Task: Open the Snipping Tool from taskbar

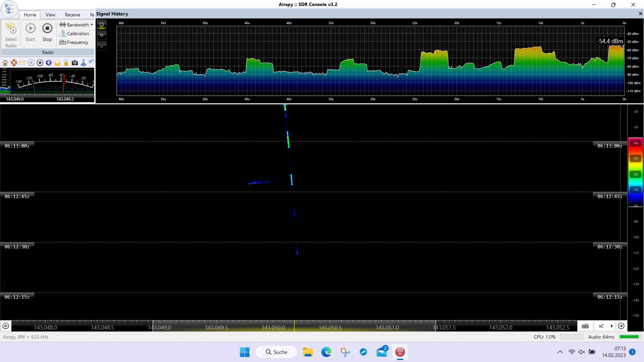Action: (344, 352)
